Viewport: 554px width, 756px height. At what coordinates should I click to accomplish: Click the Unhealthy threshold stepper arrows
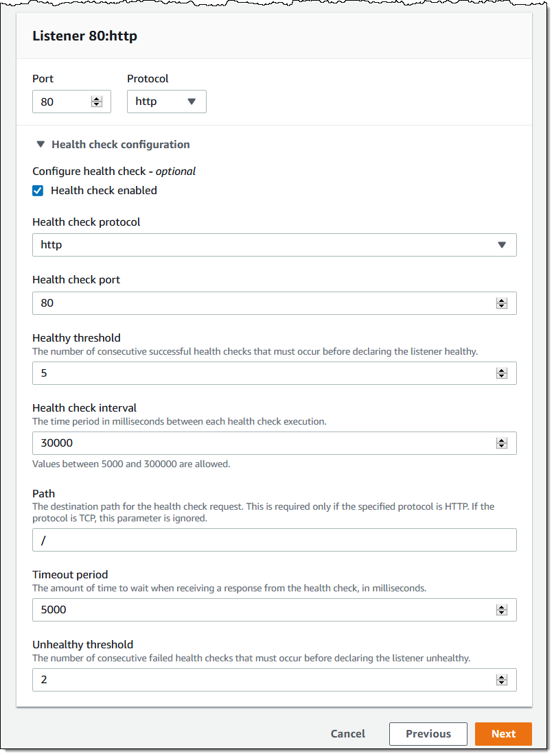click(501, 680)
